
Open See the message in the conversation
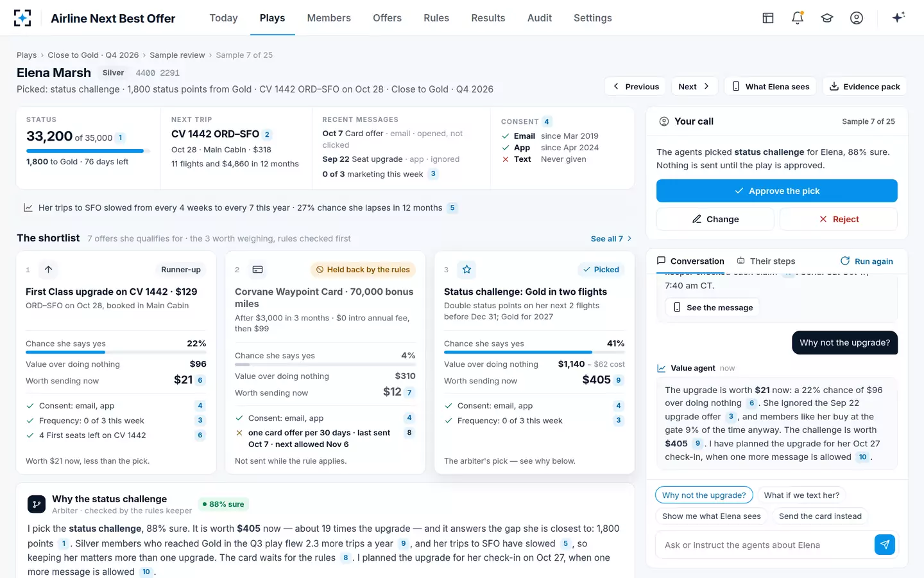[x=712, y=308]
